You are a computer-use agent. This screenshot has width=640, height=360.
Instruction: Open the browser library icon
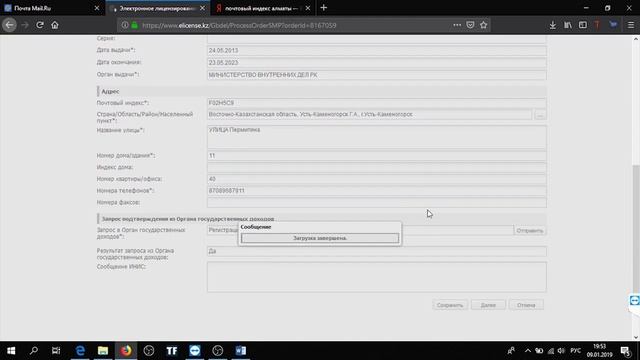click(x=568, y=25)
